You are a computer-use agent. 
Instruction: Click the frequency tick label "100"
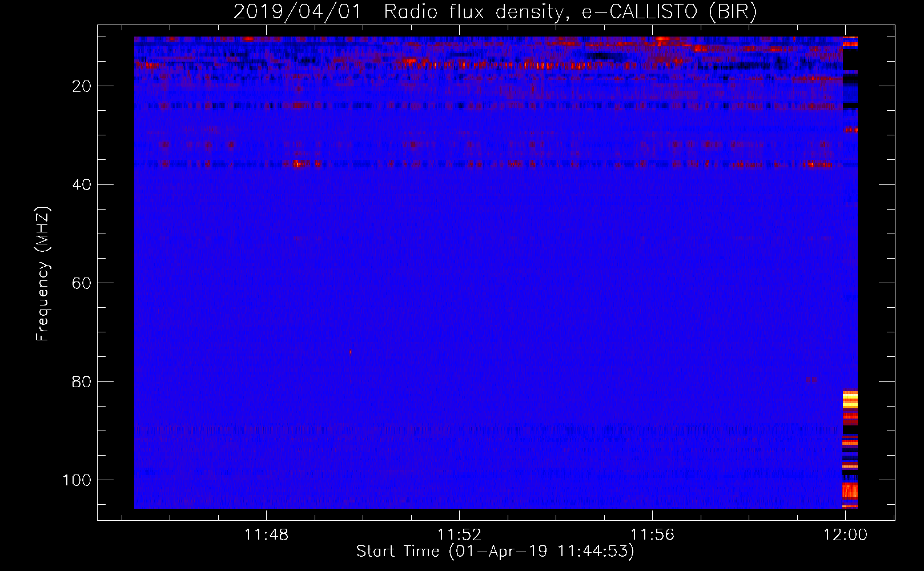point(77,480)
